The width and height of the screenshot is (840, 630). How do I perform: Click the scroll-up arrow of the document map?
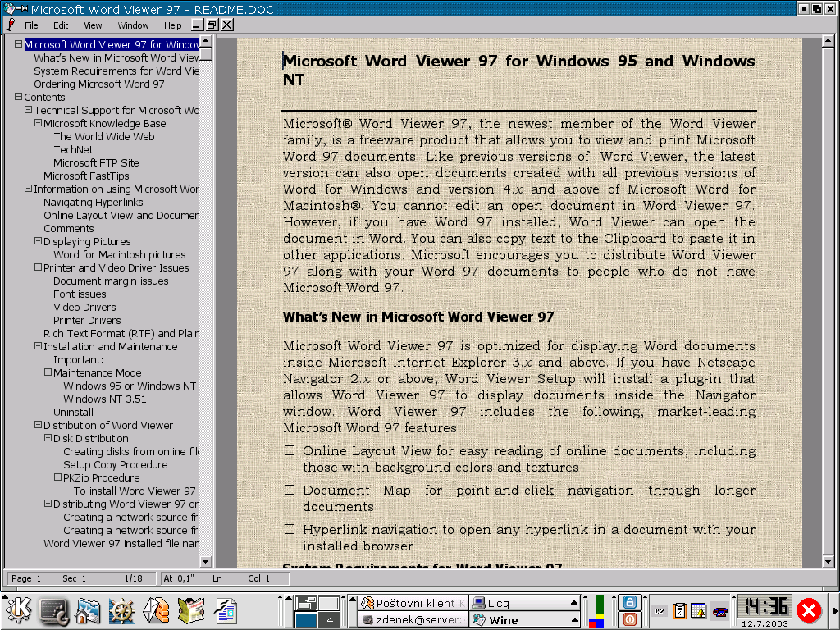point(206,41)
